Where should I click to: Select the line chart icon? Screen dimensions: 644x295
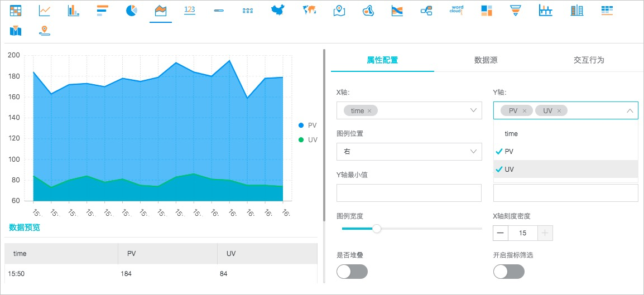point(44,10)
